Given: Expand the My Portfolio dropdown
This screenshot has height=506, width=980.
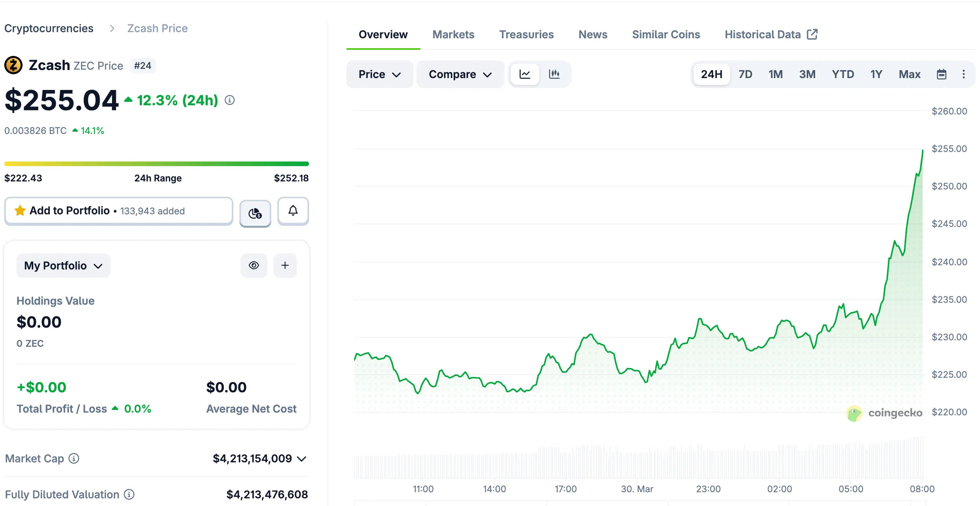Looking at the screenshot, I should pyautogui.click(x=63, y=266).
